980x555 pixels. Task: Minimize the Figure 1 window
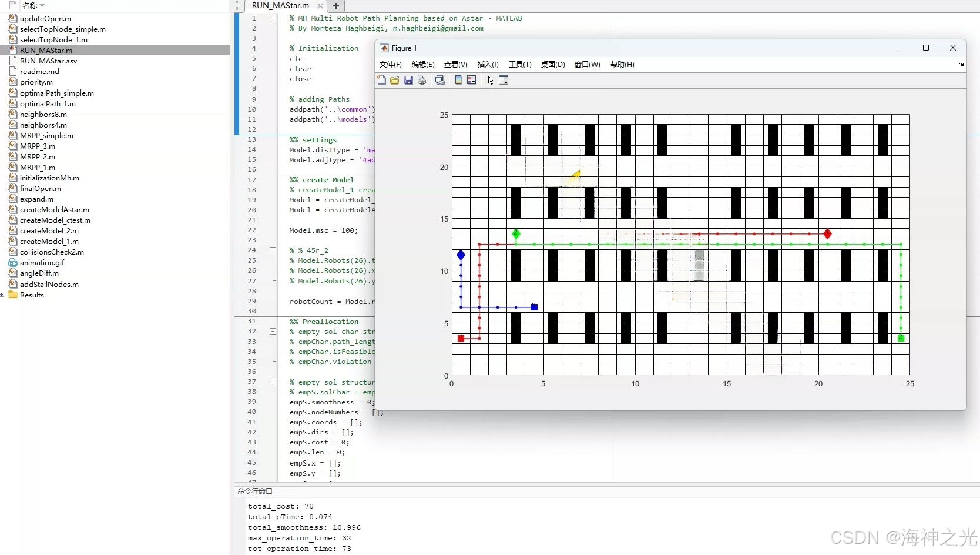pos(899,48)
